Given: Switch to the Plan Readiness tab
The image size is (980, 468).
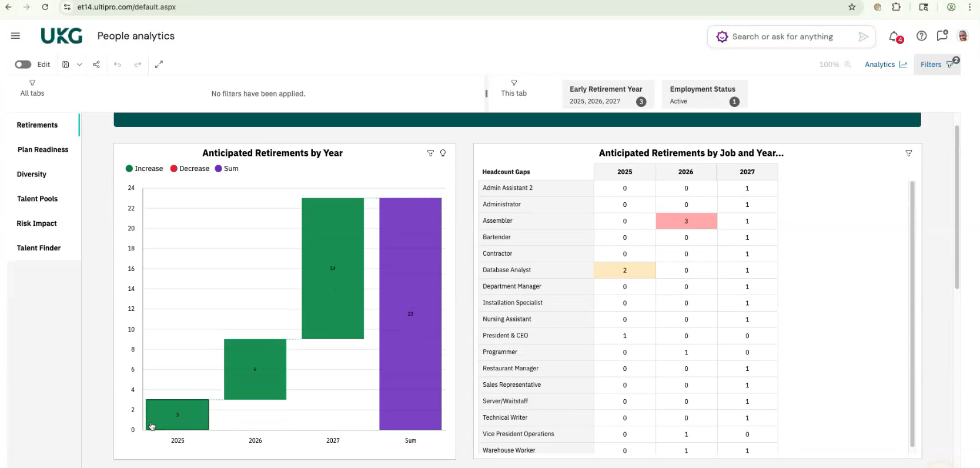Looking at the screenshot, I should coord(43,150).
